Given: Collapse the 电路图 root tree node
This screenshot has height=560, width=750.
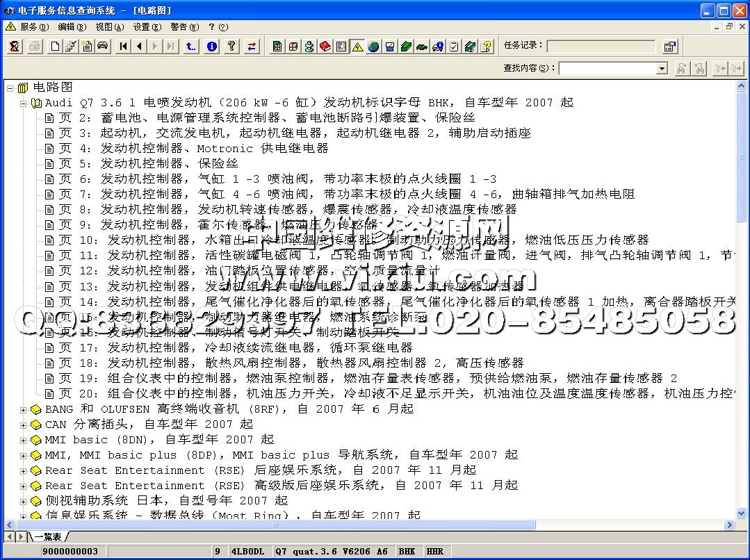Looking at the screenshot, I should (x=10, y=88).
